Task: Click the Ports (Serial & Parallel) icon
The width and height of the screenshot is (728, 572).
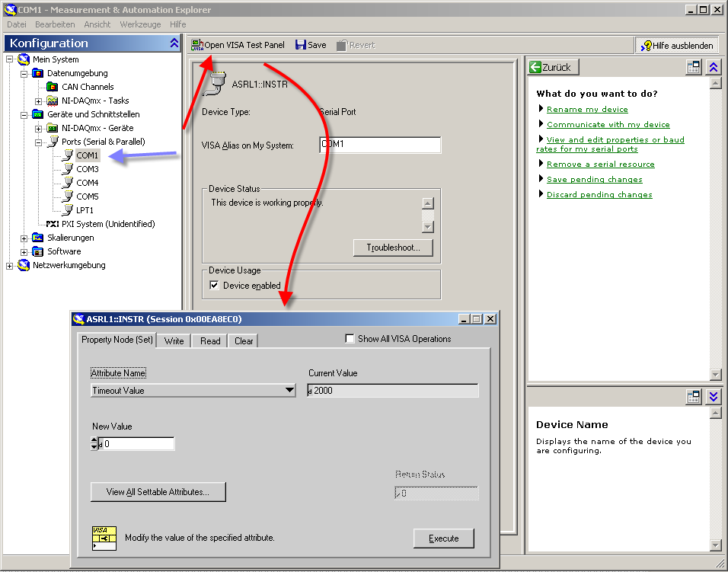Action: click(53, 142)
